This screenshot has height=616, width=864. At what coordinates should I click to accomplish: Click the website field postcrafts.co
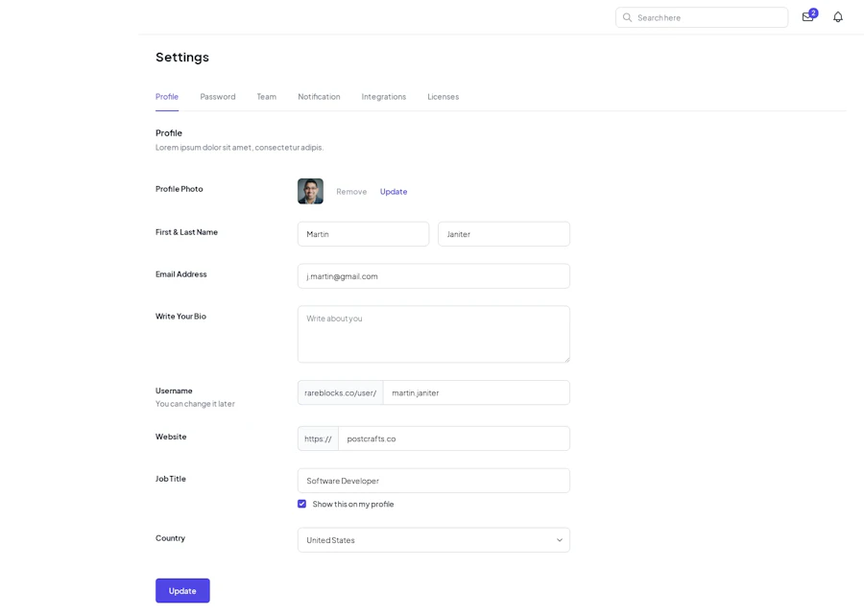(454, 438)
